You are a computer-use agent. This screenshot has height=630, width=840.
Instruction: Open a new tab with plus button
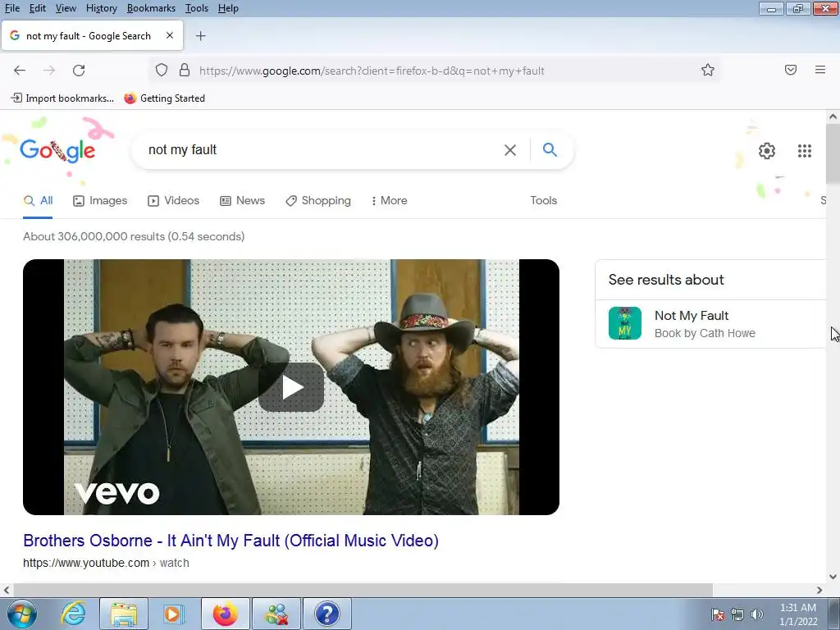click(x=200, y=36)
